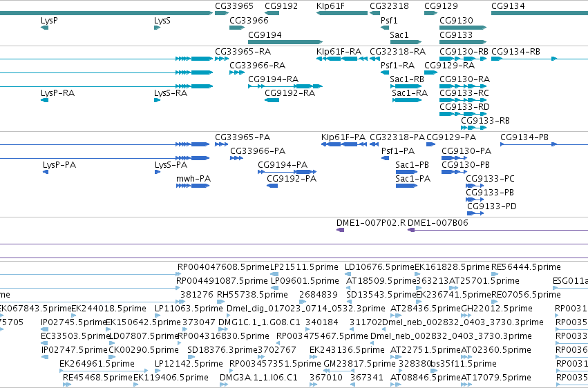This screenshot has height=388, width=588.
Task: Select the Sac1 gene label
Action: (x=399, y=35)
